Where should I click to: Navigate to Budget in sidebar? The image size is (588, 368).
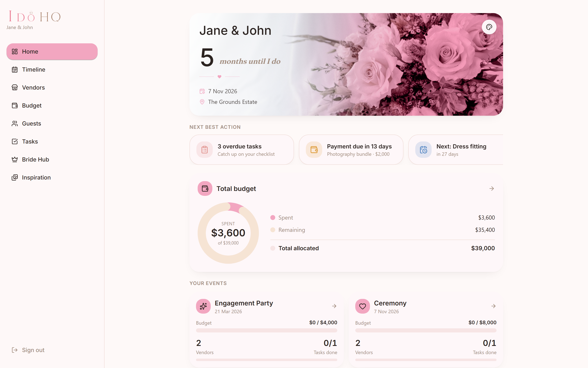pos(52,106)
